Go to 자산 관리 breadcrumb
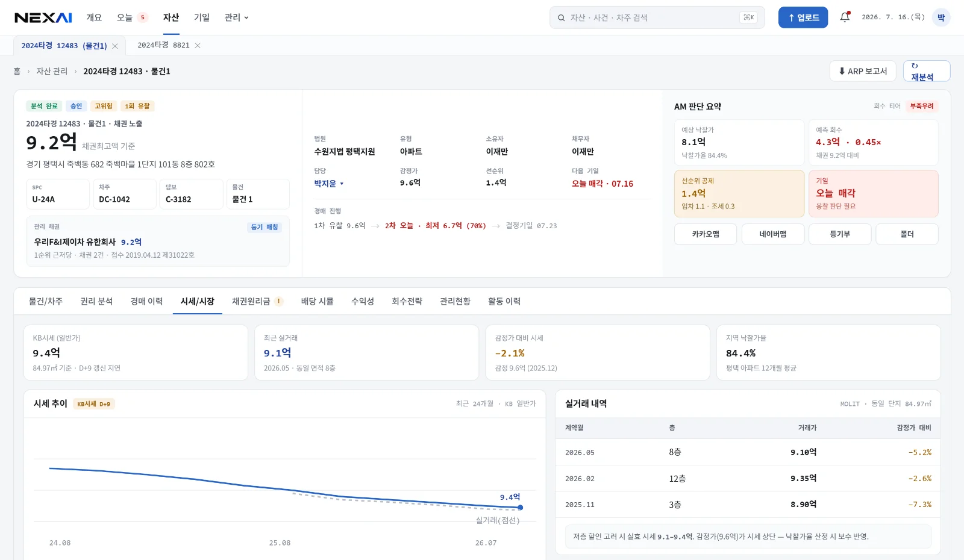Screen dimensions: 964x560 click(52, 71)
